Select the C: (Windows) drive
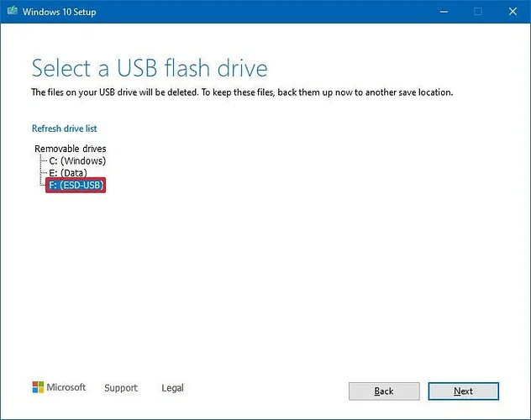 (77, 160)
